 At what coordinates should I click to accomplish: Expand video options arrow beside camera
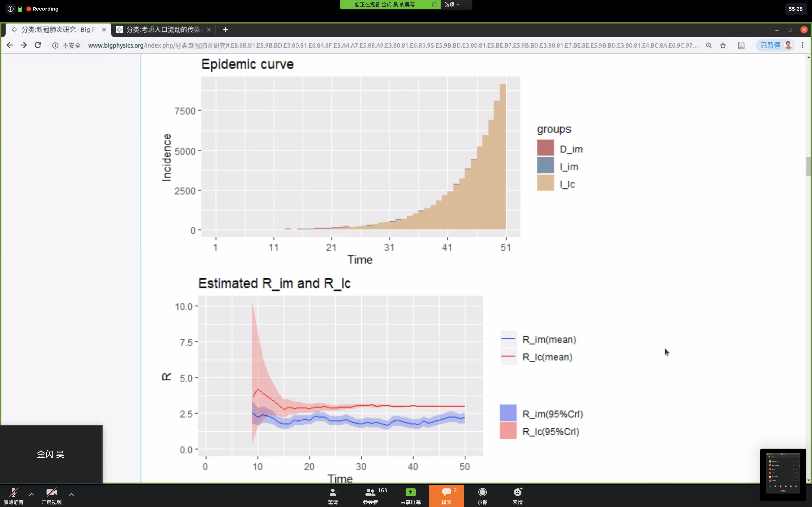pyautogui.click(x=71, y=494)
